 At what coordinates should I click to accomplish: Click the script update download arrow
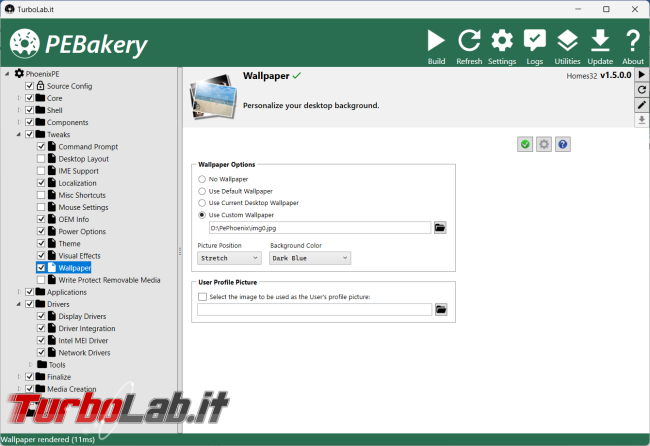coord(641,120)
